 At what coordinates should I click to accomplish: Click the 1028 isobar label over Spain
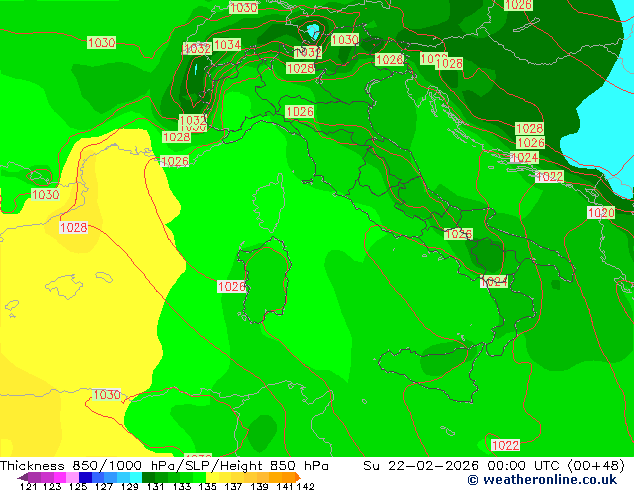click(x=74, y=228)
